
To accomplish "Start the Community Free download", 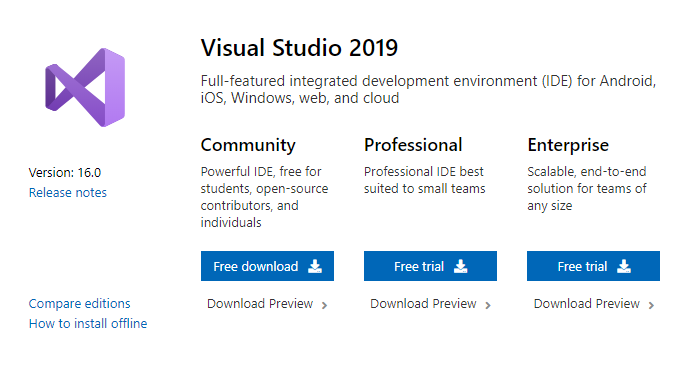I will click(267, 266).
